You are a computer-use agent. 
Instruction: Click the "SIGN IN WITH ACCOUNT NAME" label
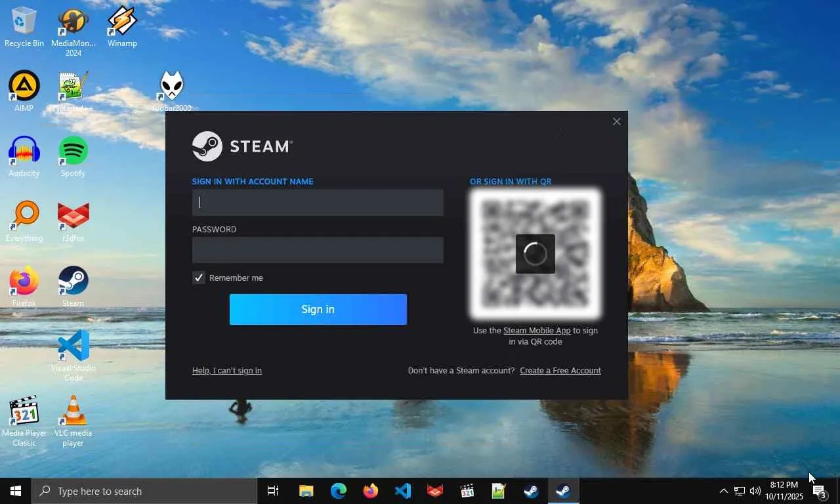(x=253, y=182)
